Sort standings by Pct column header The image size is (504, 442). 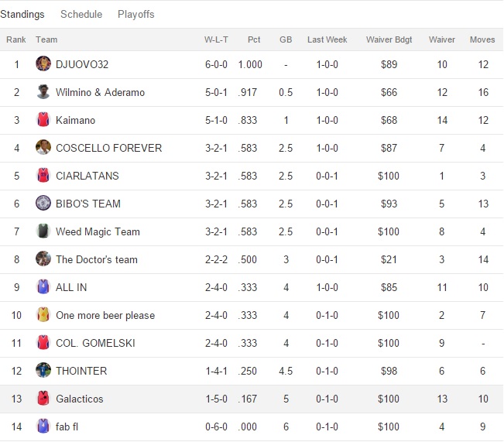click(254, 39)
